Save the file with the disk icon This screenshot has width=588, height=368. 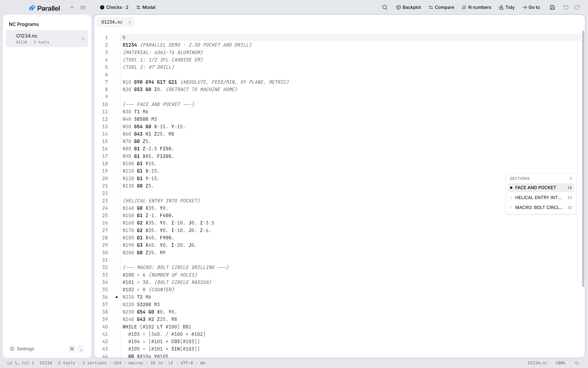tap(552, 7)
